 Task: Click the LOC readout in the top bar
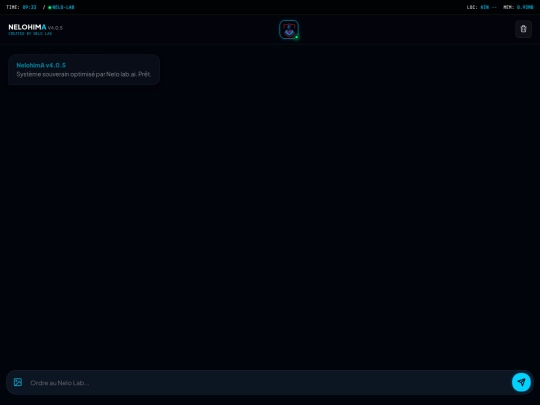481,7
